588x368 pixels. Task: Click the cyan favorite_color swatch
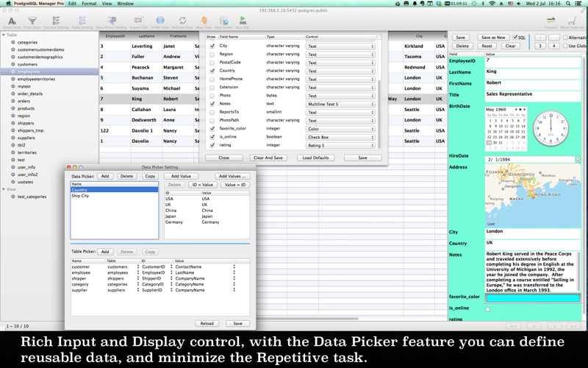point(532,298)
